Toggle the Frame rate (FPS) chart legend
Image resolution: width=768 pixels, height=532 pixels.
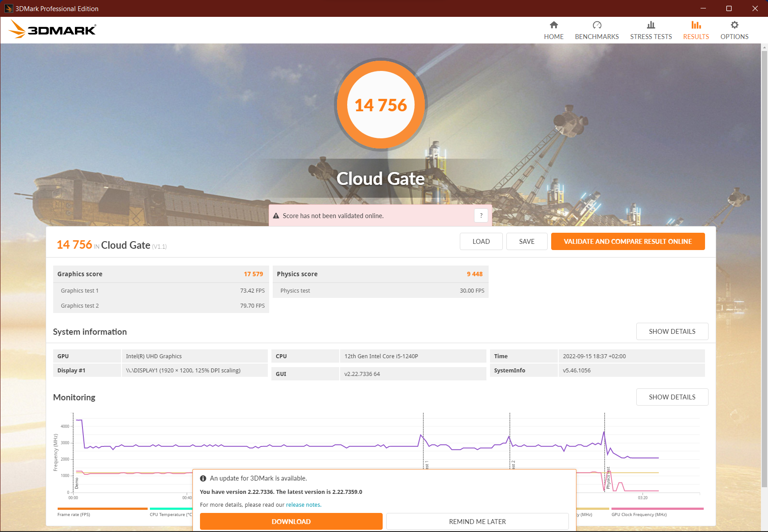tap(74, 514)
